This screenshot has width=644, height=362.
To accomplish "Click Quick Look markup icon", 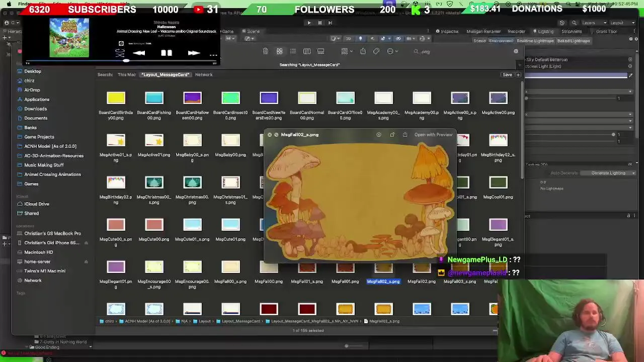I will point(379,135).
